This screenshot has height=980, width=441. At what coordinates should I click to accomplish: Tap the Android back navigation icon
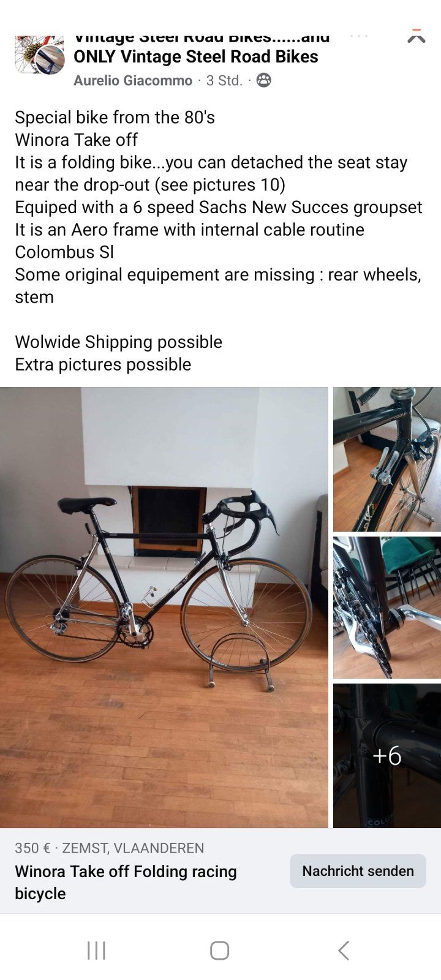pos(344,950)
